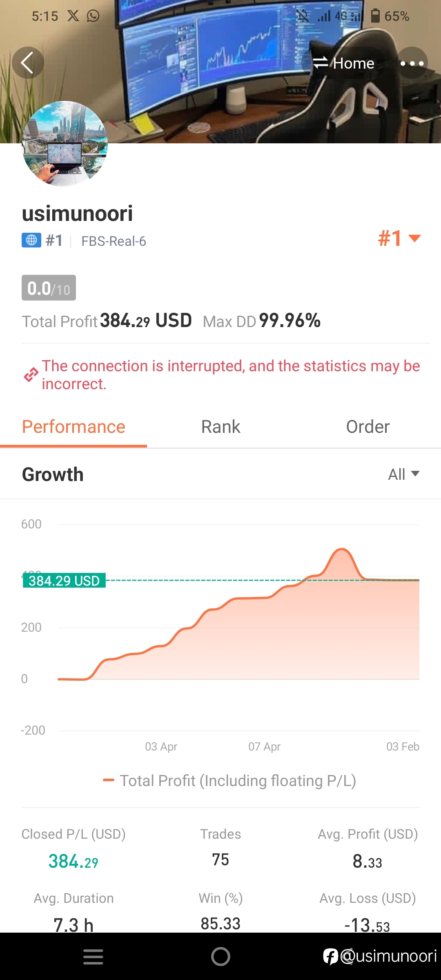
Task: Tap the 0.0/10 score badge
Action: [x=49, y=288]
